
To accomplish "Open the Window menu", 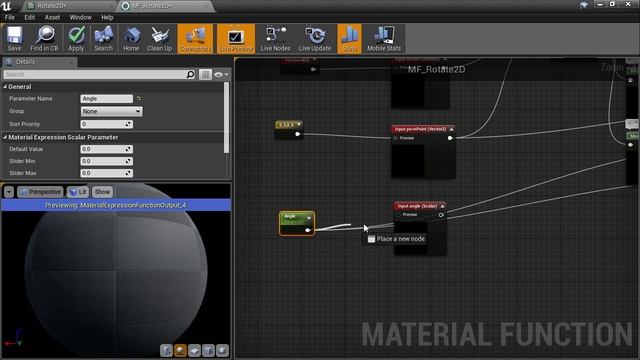I will 80,17.
